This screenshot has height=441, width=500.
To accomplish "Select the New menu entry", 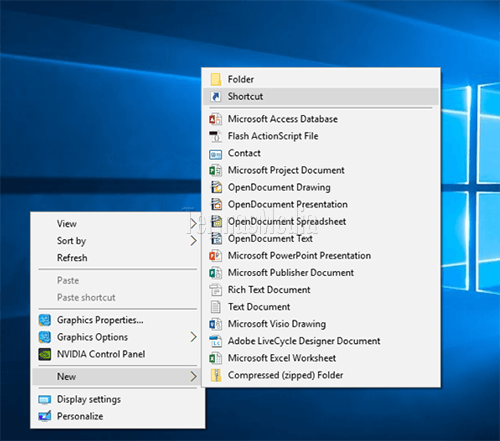I will [x=116, y=377].
